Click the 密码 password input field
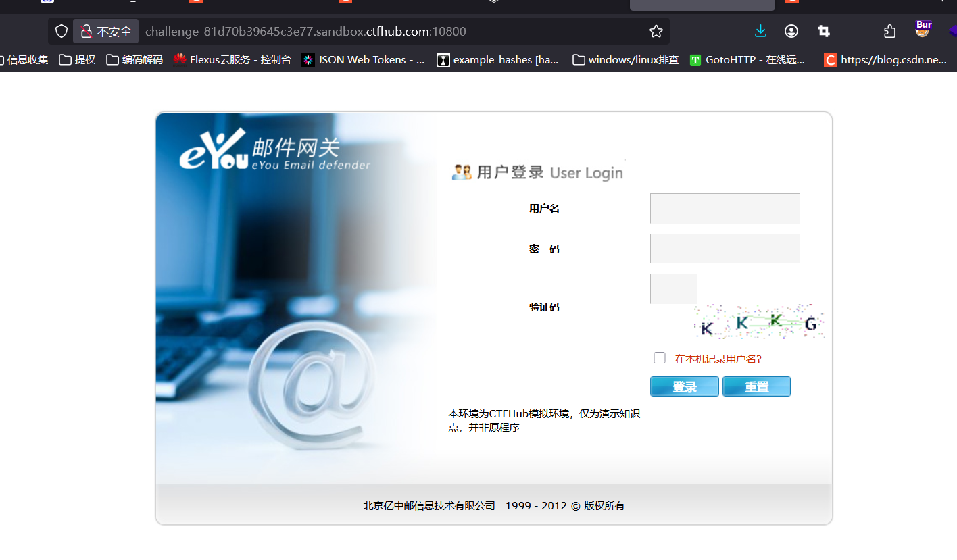Viewport: 957px width, 560px height. coord(725,249)
